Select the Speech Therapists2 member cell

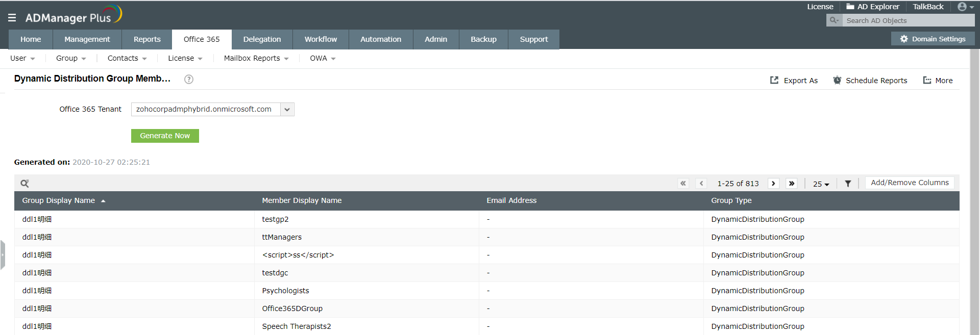pos(366,326)
